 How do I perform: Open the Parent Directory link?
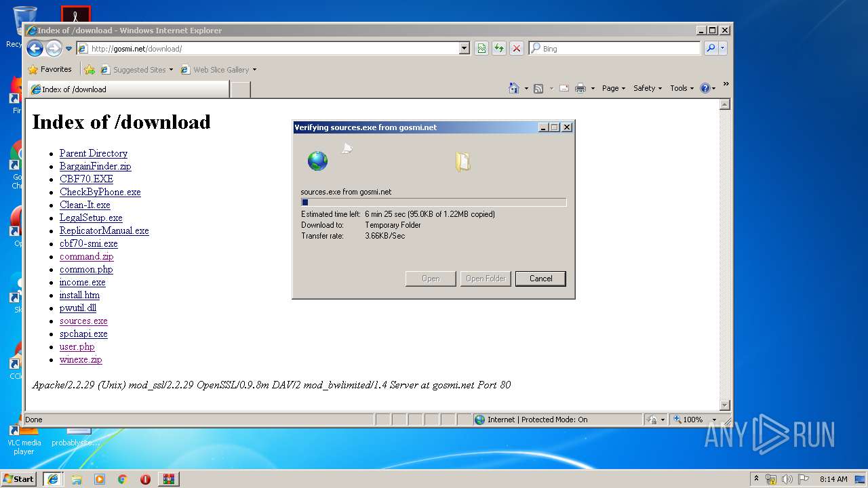click(94, 153)
